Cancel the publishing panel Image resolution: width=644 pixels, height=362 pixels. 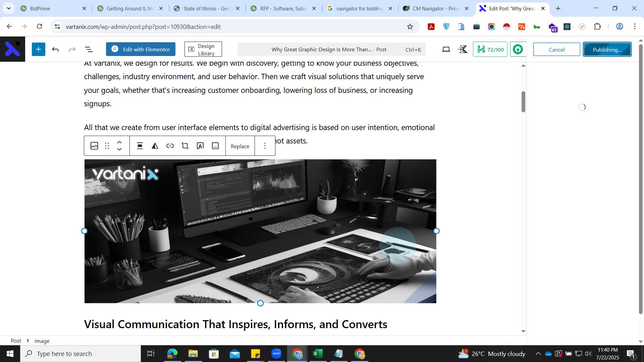tap(556, 49)
